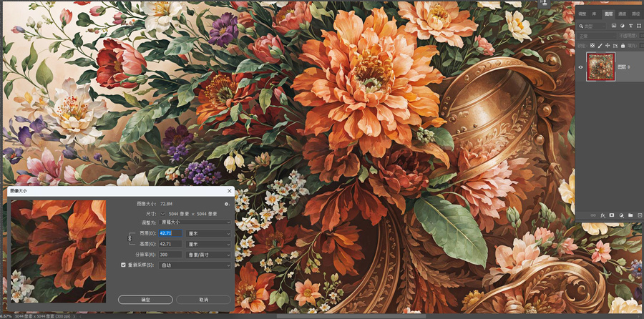Filter layers by adjustment layer icon
Screen dimensions: 644x319
point(623,26)
